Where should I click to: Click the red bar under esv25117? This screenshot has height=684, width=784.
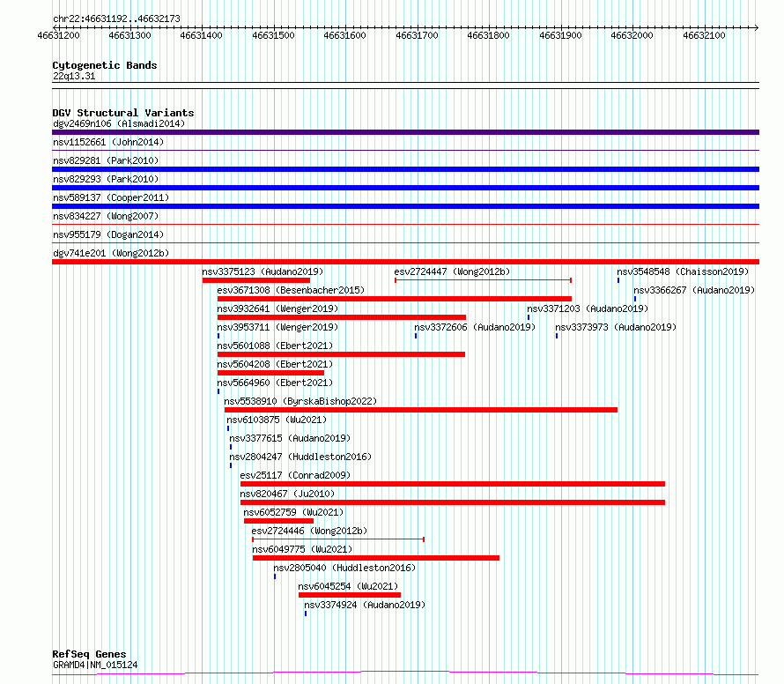[453, 484]
